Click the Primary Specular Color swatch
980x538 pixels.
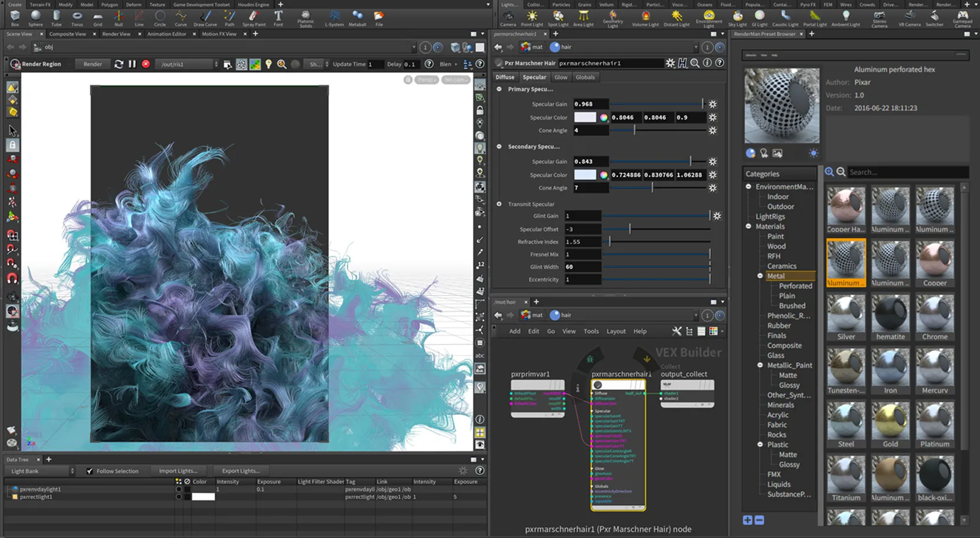(x=585, y=117)
